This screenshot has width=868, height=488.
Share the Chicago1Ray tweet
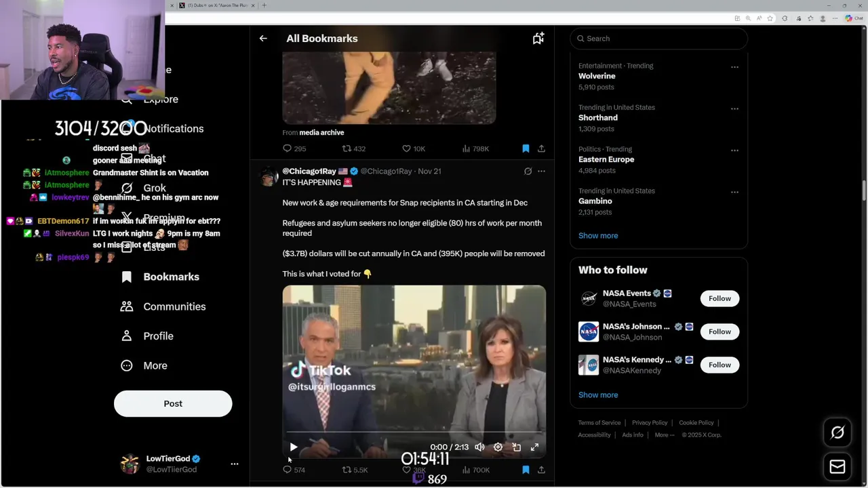[541, 470]
